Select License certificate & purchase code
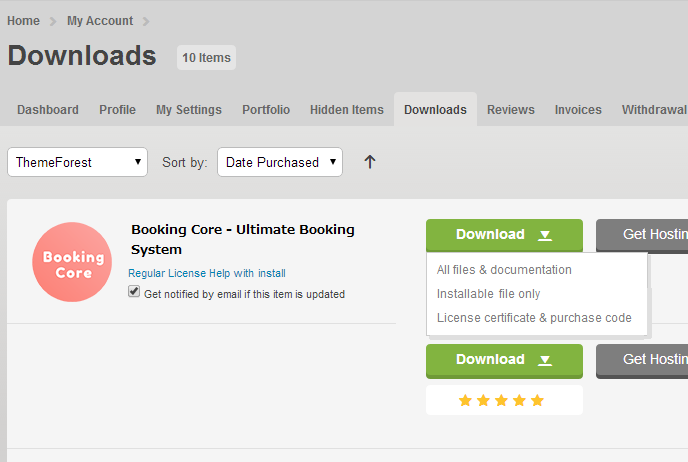 click(534, 318)
